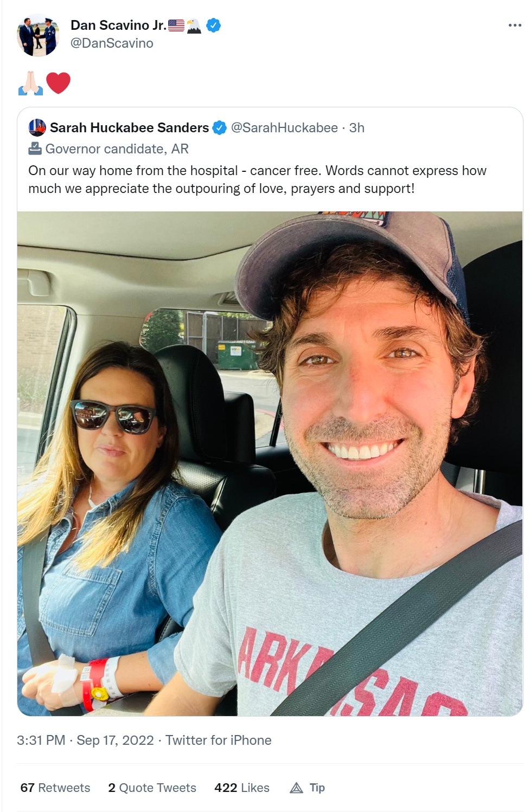The width and height of the screenshot is (530, 812).
Task: Click Sarah Huckabee Sanders' small avatar
Action: (37, 127)
